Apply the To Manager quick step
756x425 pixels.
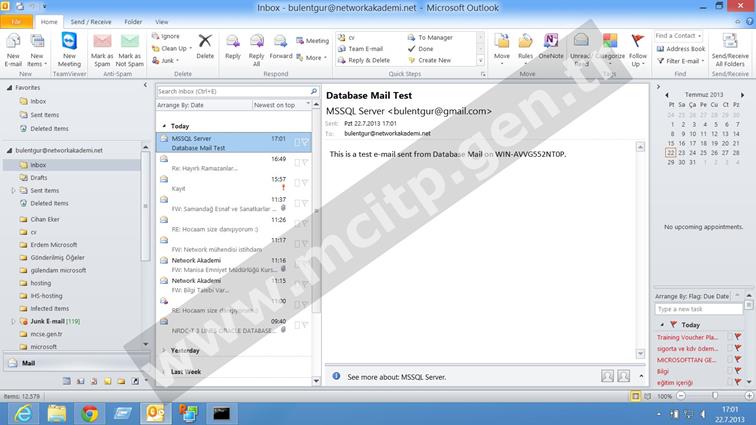pos(430,37)
